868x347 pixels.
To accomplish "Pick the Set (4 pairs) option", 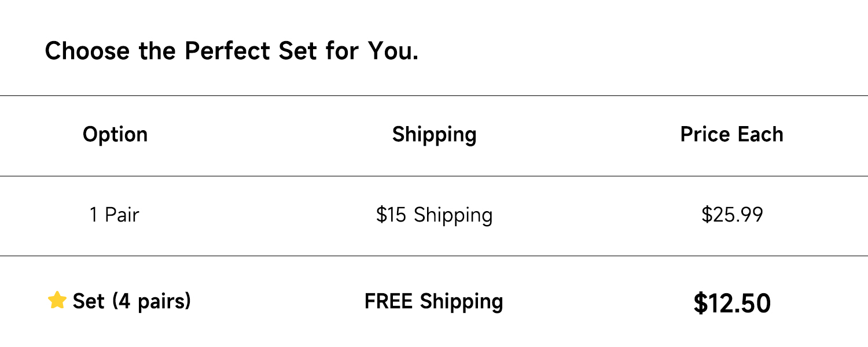I will (x=131, y=301).
